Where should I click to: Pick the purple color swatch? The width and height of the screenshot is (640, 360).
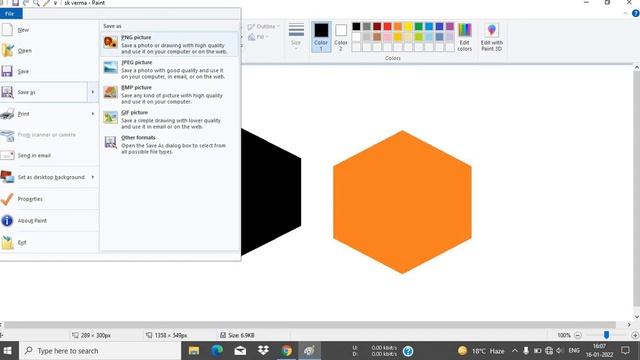(x=450, y=27)
